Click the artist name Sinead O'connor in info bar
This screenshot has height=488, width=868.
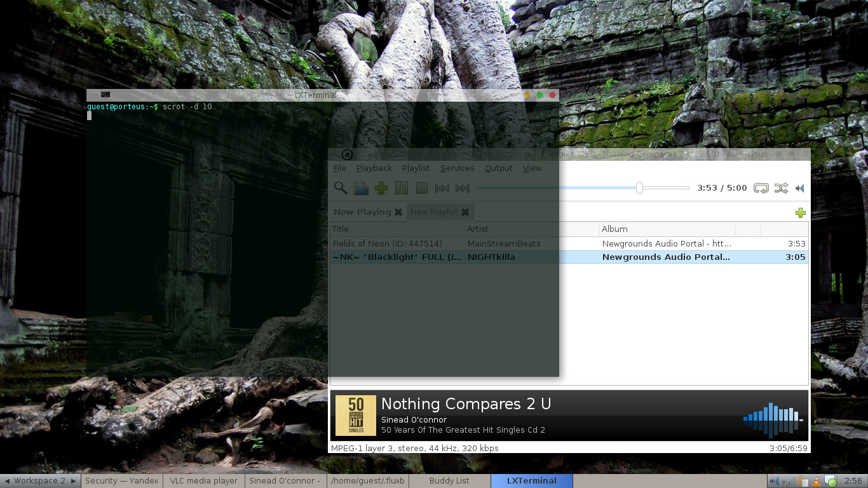coord(414,419)
